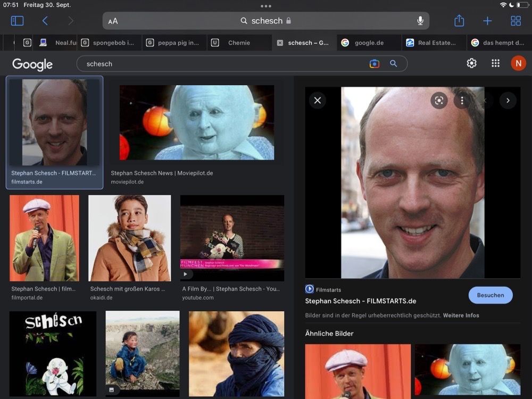Open the Safari sidebar panel
Viewport: 532px width, 399px height.
[x=18, y=21]
